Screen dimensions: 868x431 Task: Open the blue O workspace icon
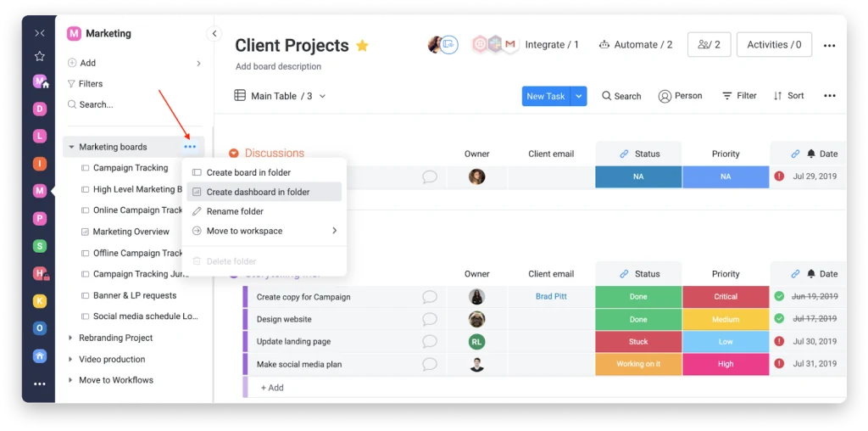[x=39, y=328]
